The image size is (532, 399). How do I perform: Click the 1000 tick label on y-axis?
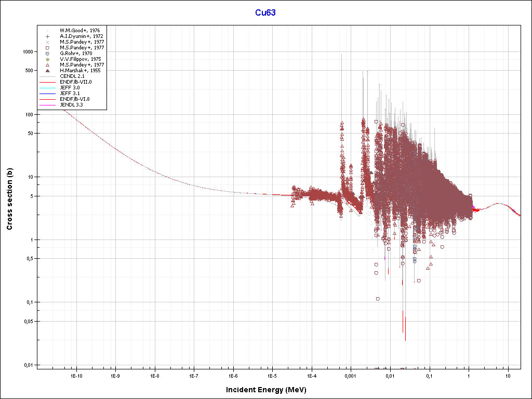pos(28,52)
